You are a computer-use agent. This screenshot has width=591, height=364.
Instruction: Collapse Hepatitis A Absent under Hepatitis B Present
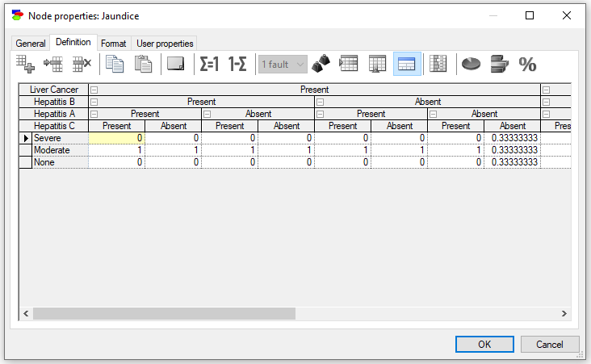tap(207, 114)
